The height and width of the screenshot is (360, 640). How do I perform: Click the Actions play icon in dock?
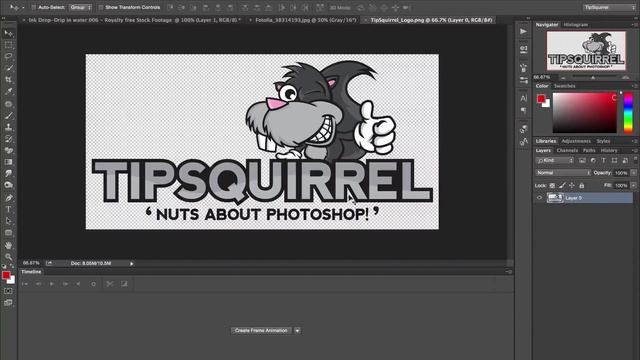point(524,31)
